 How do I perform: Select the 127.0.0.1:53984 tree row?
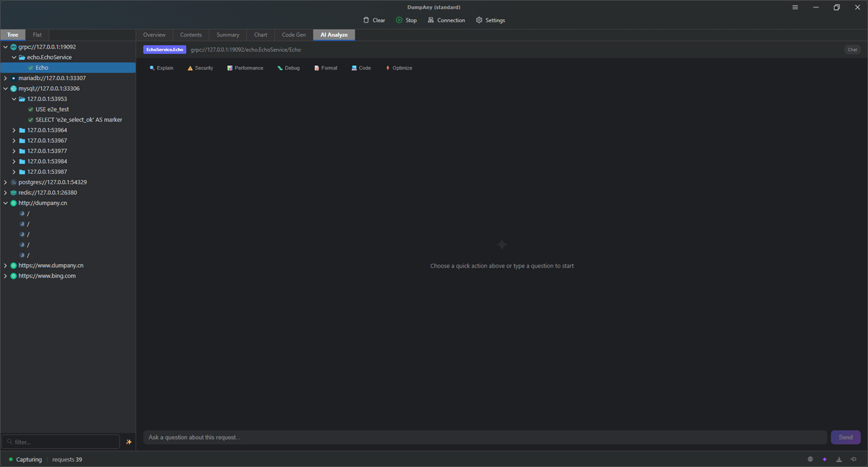pos(68,161)
